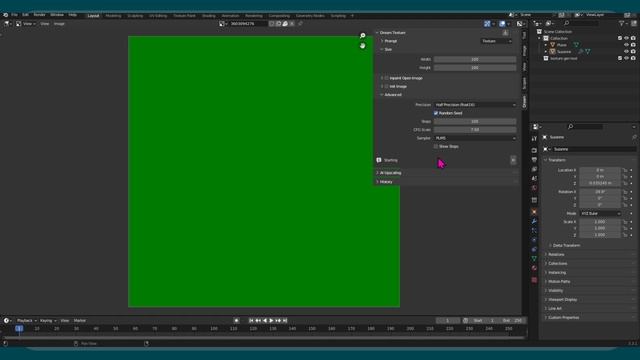The width and height of the screenshot is (640, 360).
Task: Select the zoom magnifier gizmo in image view
Action: point(362,36)
